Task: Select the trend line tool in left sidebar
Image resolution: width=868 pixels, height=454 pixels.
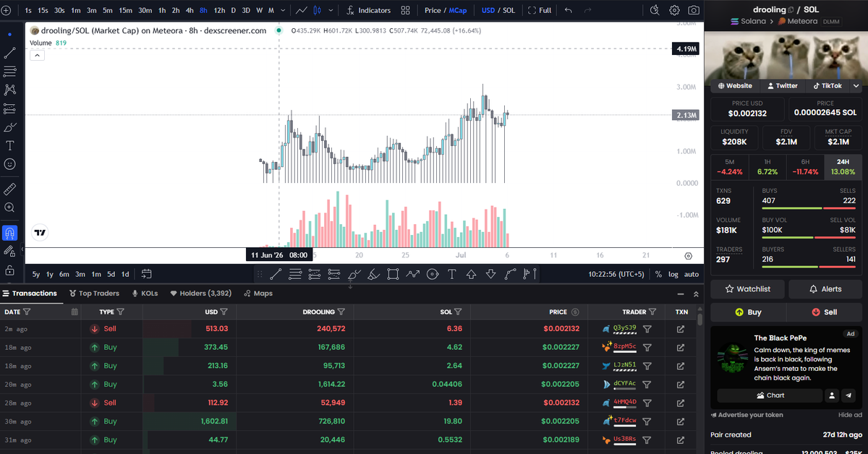Action: 10,53
